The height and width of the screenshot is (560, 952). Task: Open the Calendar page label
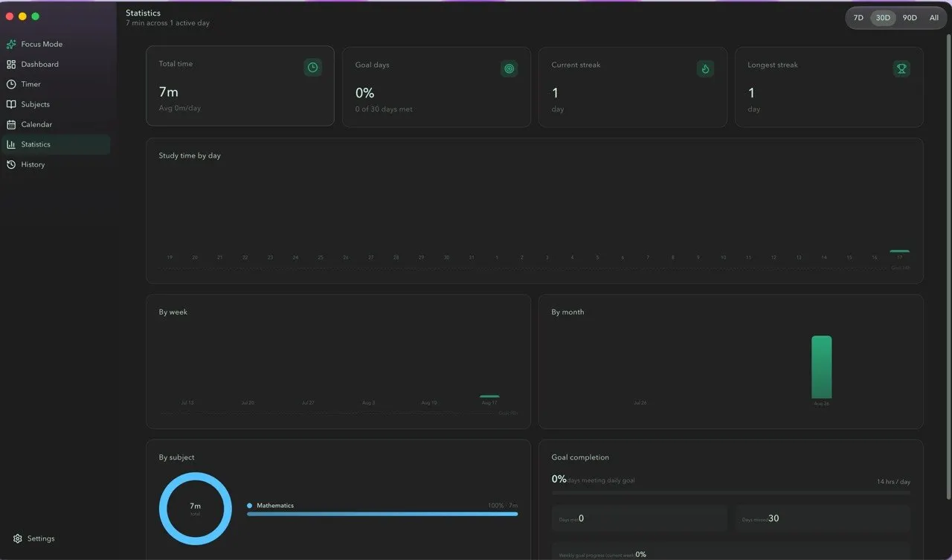coord(36,124)
